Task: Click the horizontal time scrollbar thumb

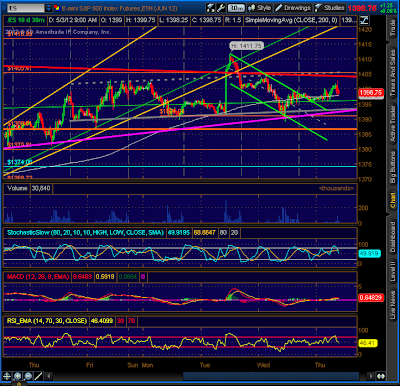Action: point(271,376)
